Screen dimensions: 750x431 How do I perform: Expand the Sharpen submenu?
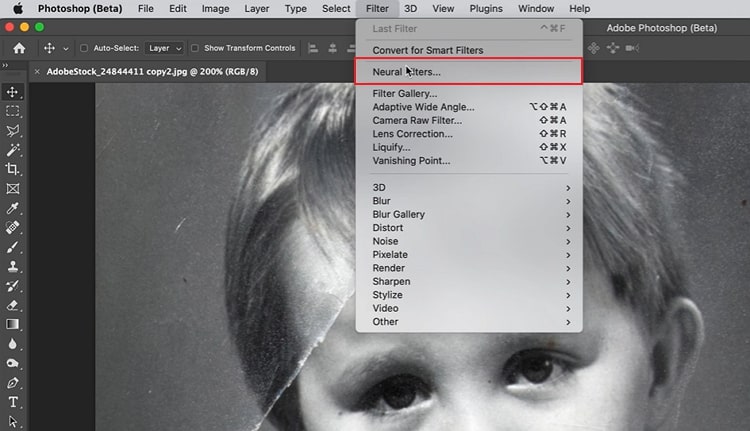pos(469,281)
